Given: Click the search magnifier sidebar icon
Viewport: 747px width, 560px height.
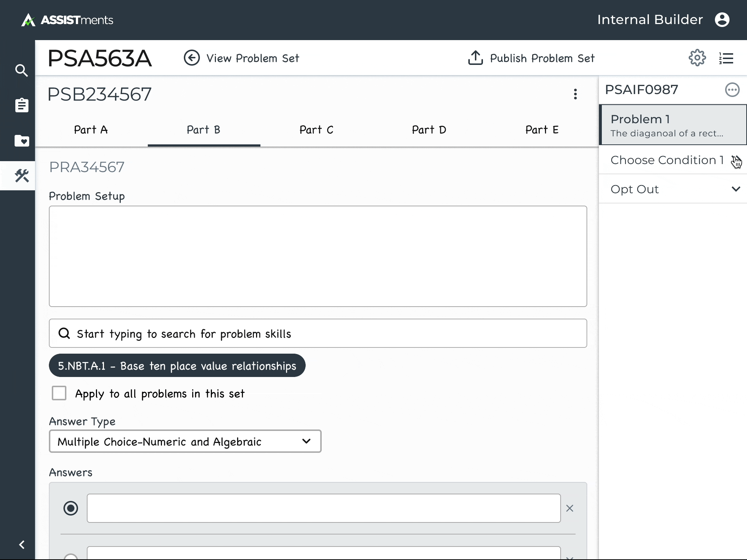Looking at the screenshot, I should pyautogui.click(x=22, y=70).
